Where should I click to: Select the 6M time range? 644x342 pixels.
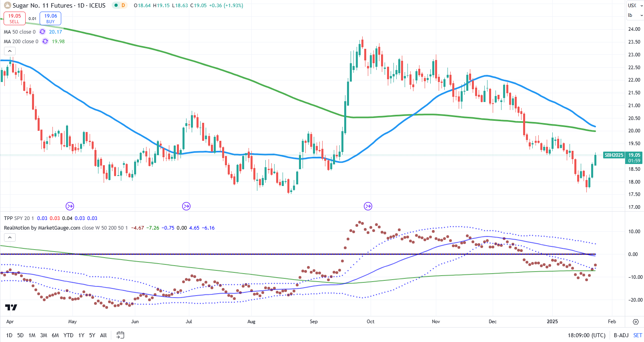click(55, 335)
